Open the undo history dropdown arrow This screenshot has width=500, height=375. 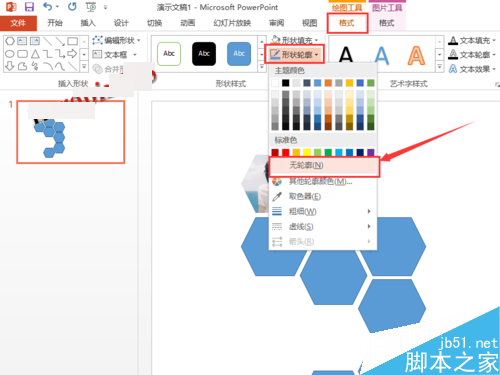57,7
